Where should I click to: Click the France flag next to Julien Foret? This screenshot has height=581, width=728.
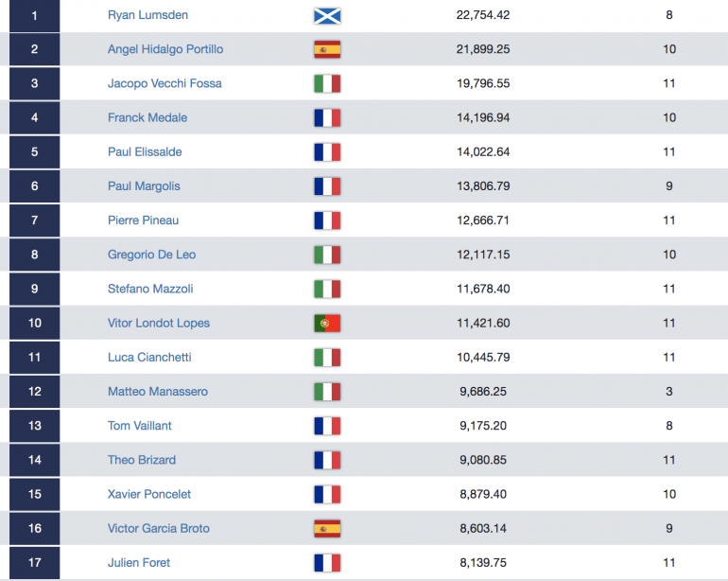(x=327, y=563)
